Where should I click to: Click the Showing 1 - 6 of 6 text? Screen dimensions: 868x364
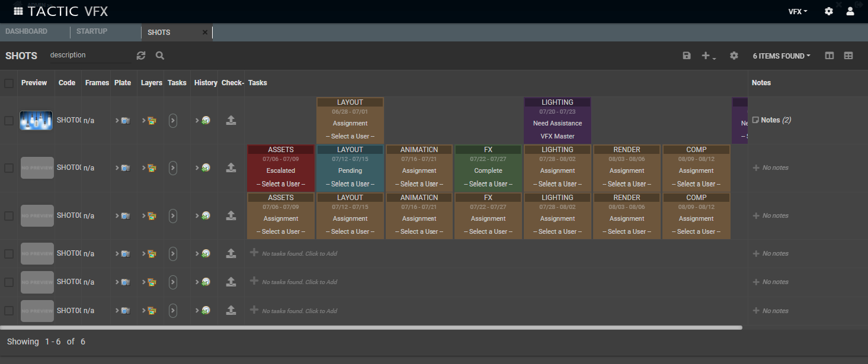tap(46, 342)
